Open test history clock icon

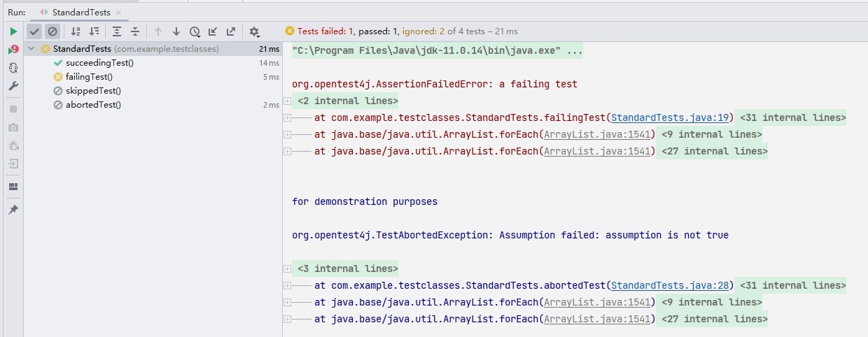click(195, 31)
